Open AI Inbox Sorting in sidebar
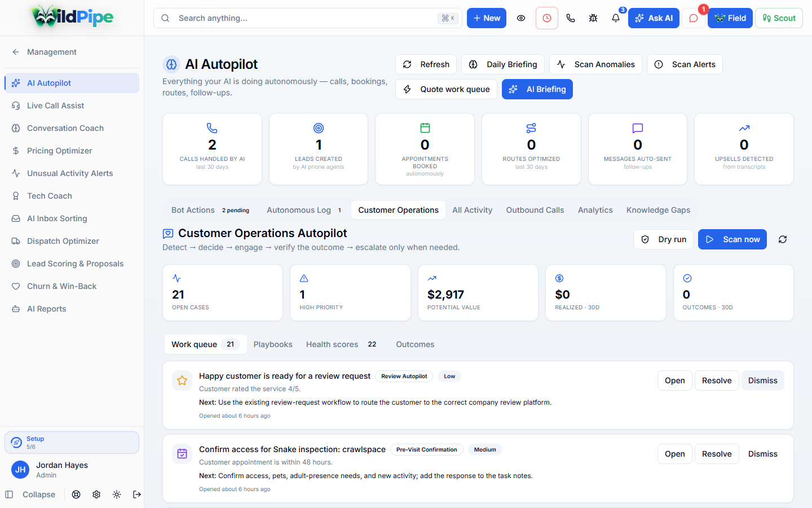This screenshot has height=508, width=812. (x=72, y=218)
